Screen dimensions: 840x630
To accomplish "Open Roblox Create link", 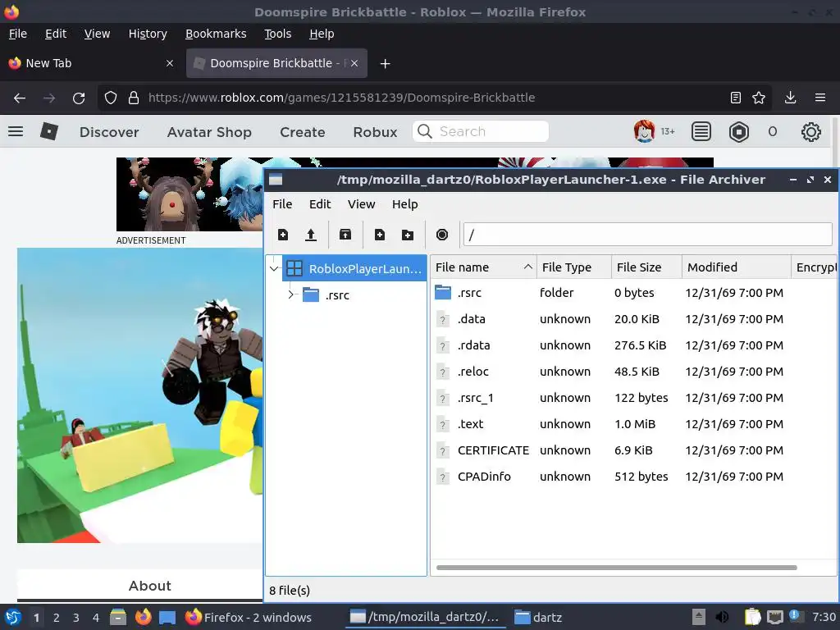I will point(302,132).
